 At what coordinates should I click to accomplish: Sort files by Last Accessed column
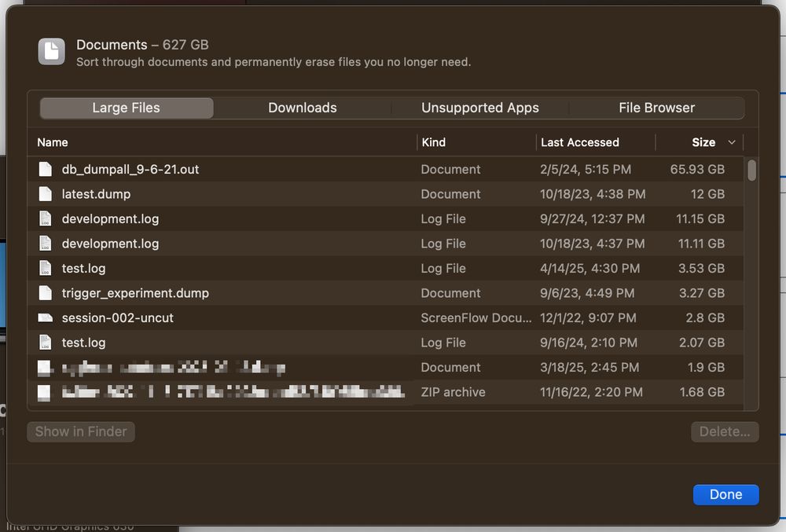pos(579,142)
